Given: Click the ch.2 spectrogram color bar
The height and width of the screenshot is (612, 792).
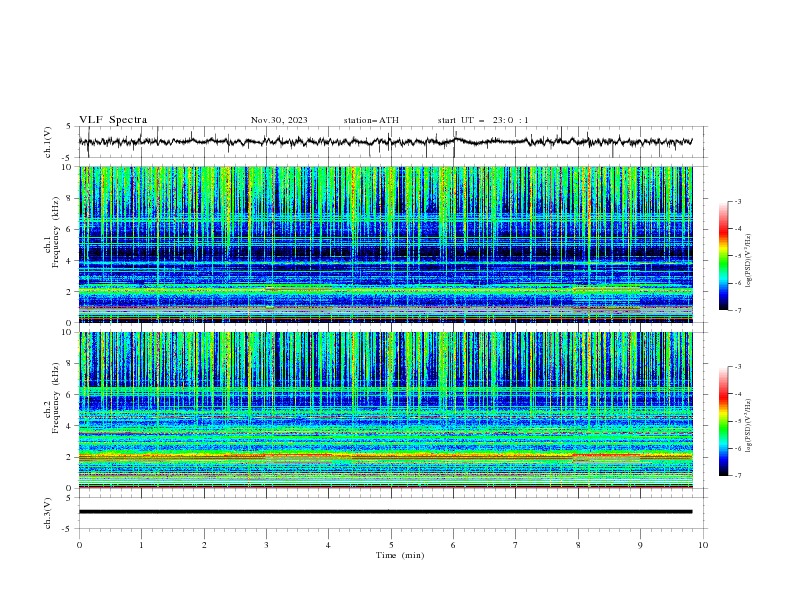Looking at the screenshot, I should tap(724, 421).
